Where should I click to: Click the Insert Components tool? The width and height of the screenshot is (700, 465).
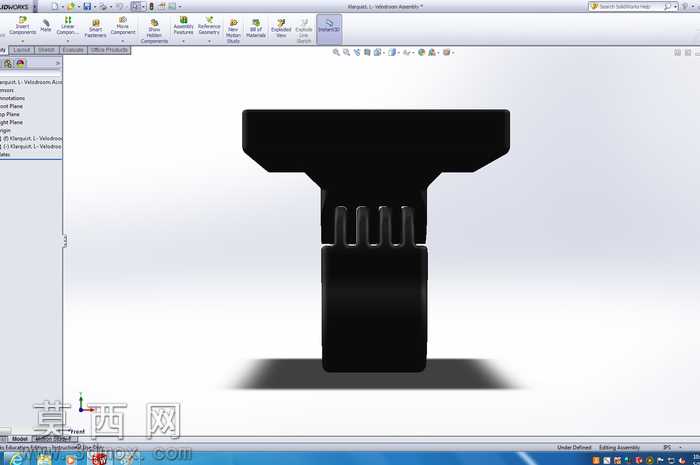pos(22,25)
